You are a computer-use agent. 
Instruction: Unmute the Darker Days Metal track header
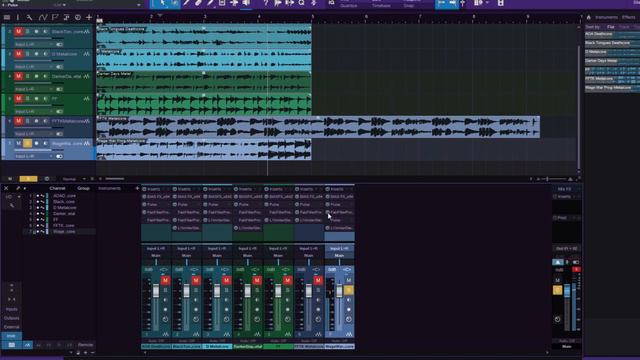pos(18,76)
